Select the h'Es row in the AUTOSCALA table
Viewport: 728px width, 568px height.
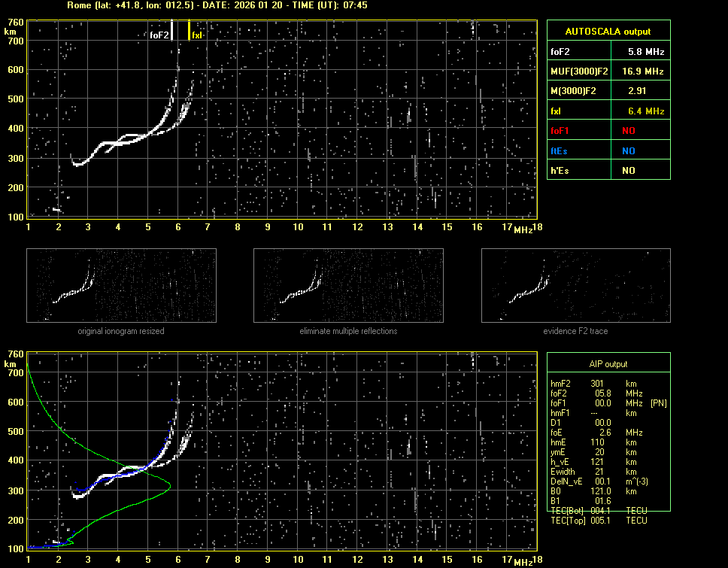click(608, 171)
